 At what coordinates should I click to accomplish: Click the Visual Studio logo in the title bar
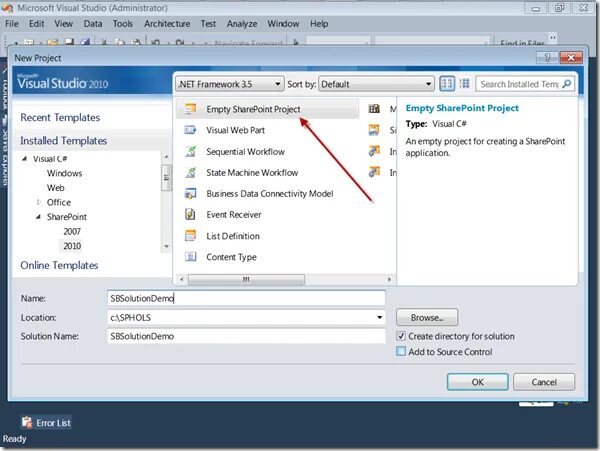[x=7, y=8]
